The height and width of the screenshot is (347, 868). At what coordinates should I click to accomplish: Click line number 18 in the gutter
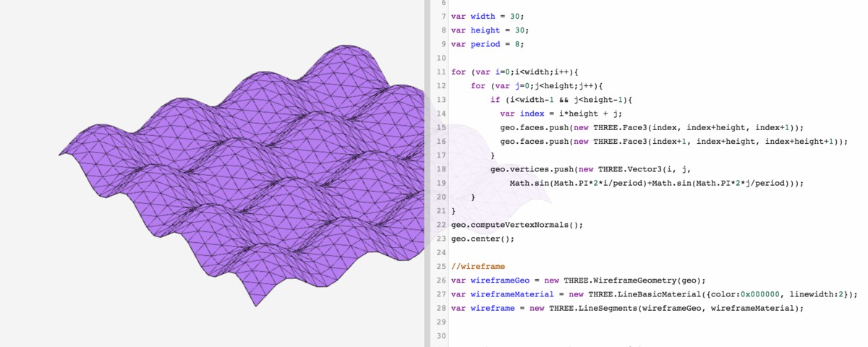(x=441, y=169)
